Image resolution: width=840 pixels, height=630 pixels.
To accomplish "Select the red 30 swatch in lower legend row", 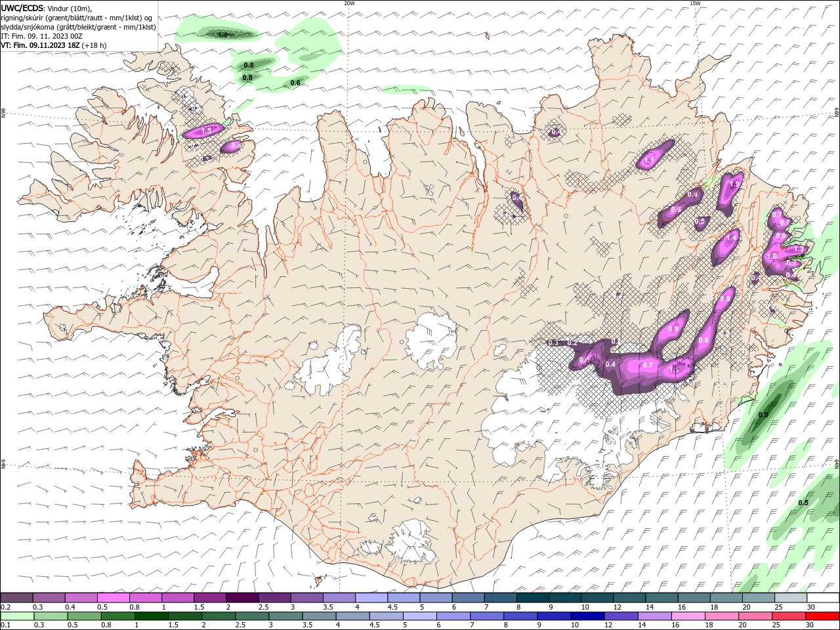I will pyautogui.click(x=822, y=616).
